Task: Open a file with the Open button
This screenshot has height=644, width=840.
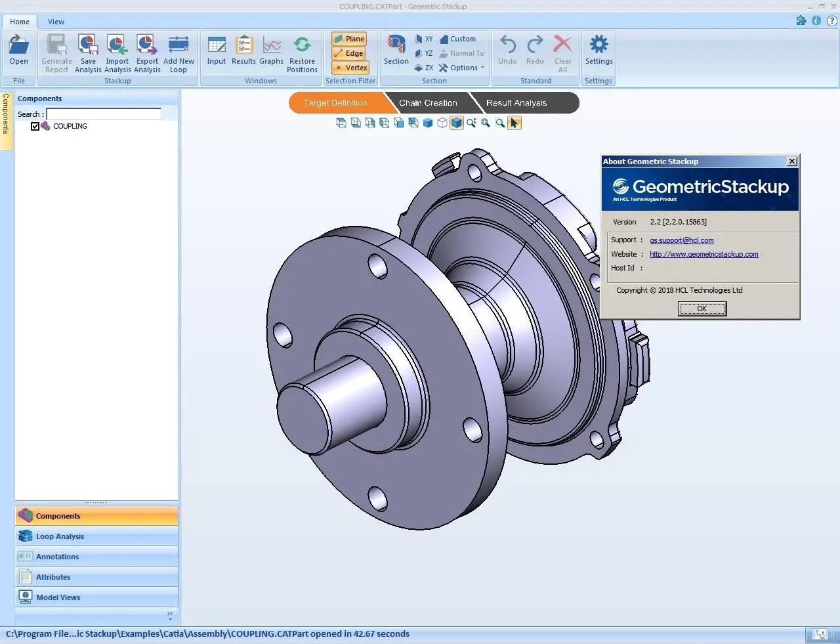Action: 19,51
